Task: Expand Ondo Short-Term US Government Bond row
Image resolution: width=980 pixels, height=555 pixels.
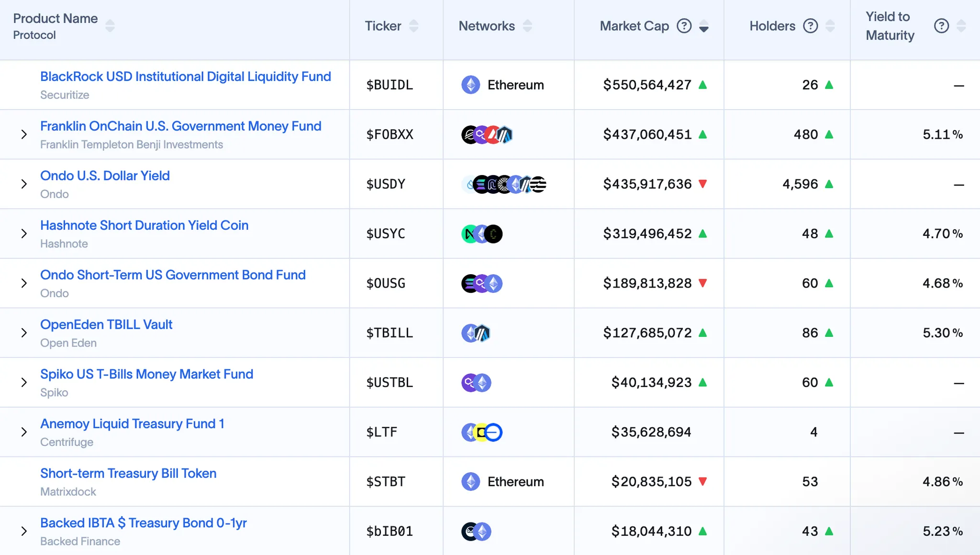Action: click(x=24, y=283)
